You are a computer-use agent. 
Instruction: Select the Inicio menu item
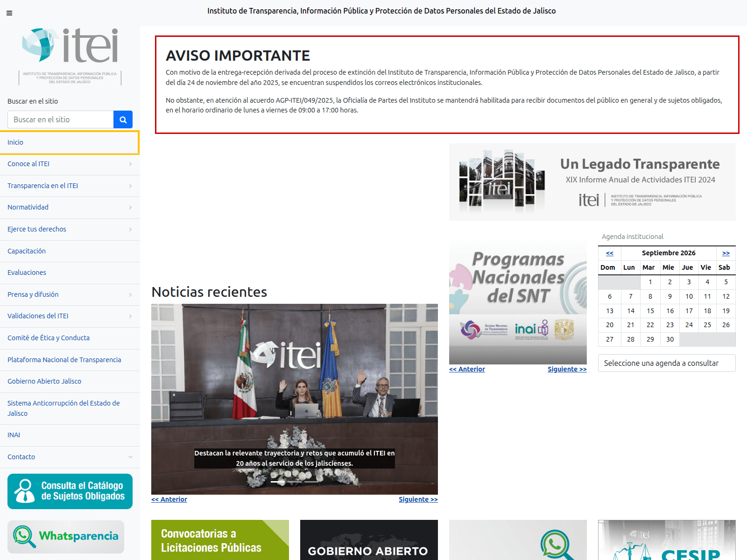point(69,142)
